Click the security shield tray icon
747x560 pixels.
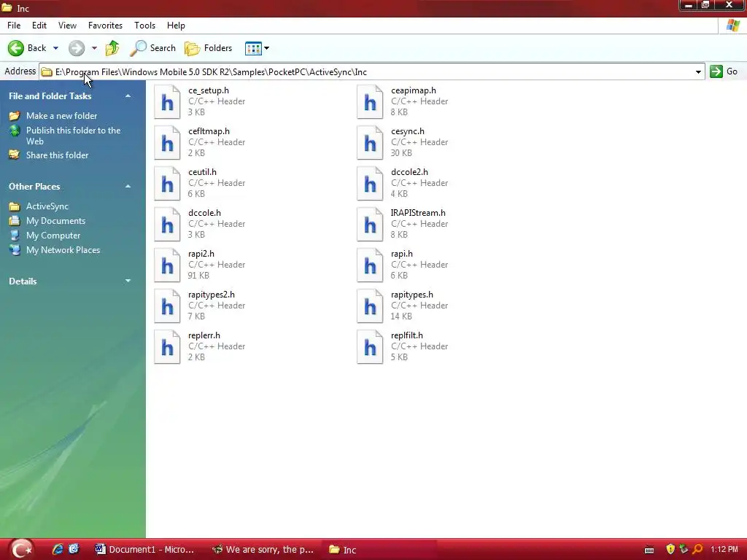(670, 550)
